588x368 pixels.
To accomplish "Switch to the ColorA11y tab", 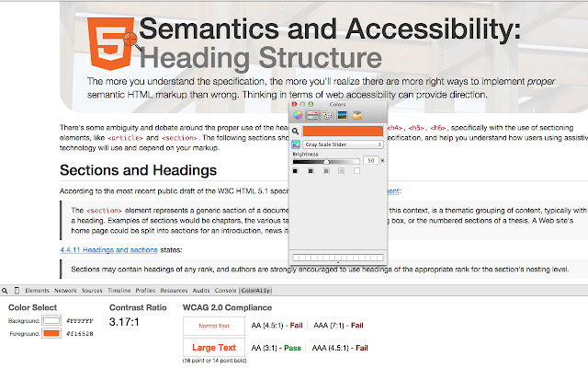I will pos(255,291).
